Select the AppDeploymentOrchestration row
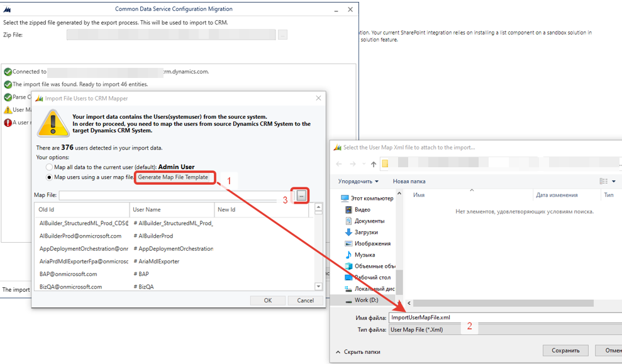This screenshot has width=622, height=364. click(x=174, y=248)
